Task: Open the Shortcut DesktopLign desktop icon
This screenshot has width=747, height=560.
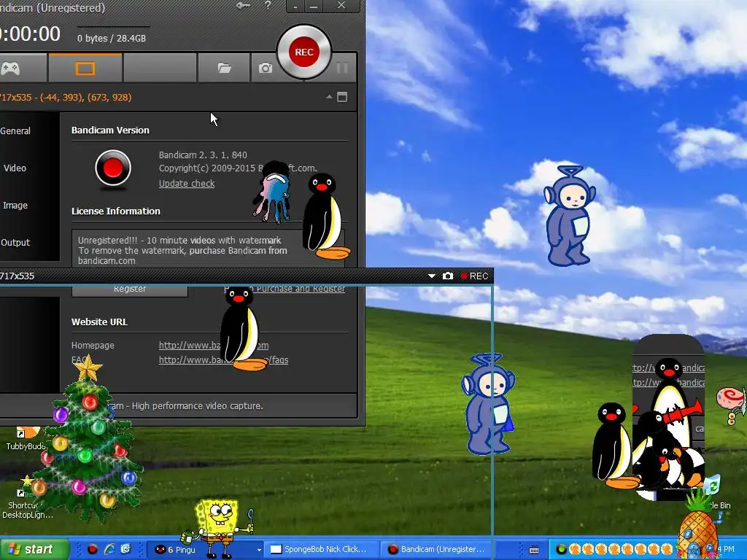Action: click(x=26, y=504)
